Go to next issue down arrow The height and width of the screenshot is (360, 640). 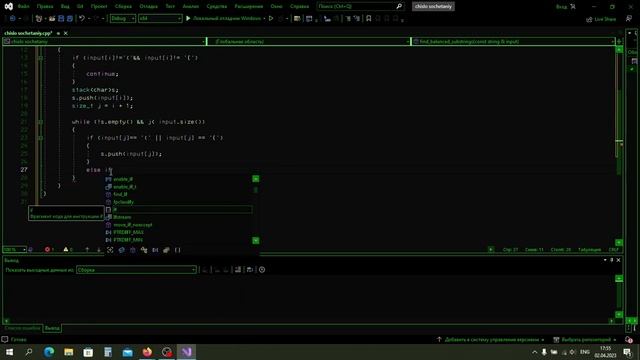click(98, 249)
